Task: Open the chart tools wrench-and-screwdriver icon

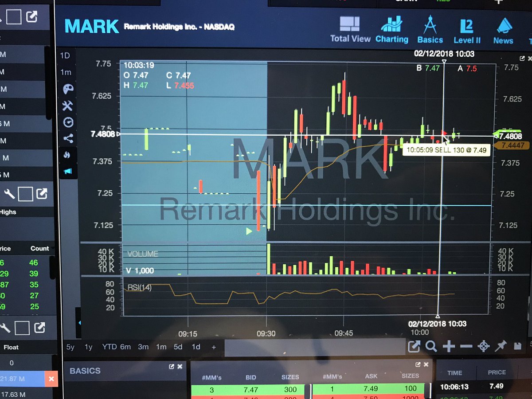Action: pyautogui.click(x=67, y=106)
